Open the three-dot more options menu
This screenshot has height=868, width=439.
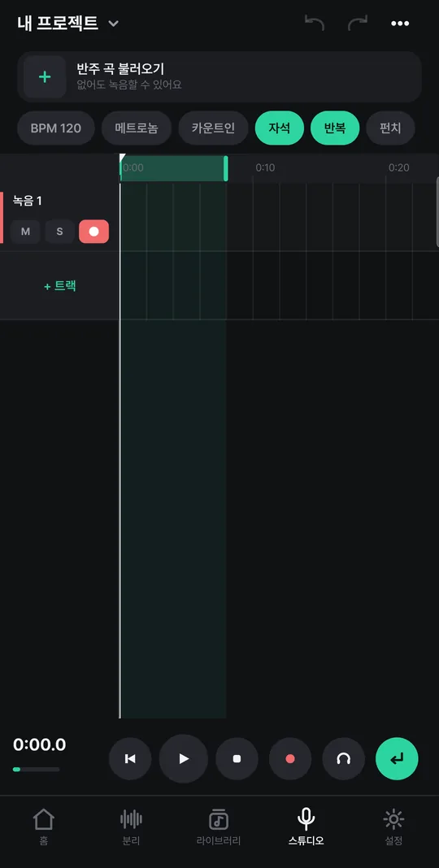click(x=400, y=24)
